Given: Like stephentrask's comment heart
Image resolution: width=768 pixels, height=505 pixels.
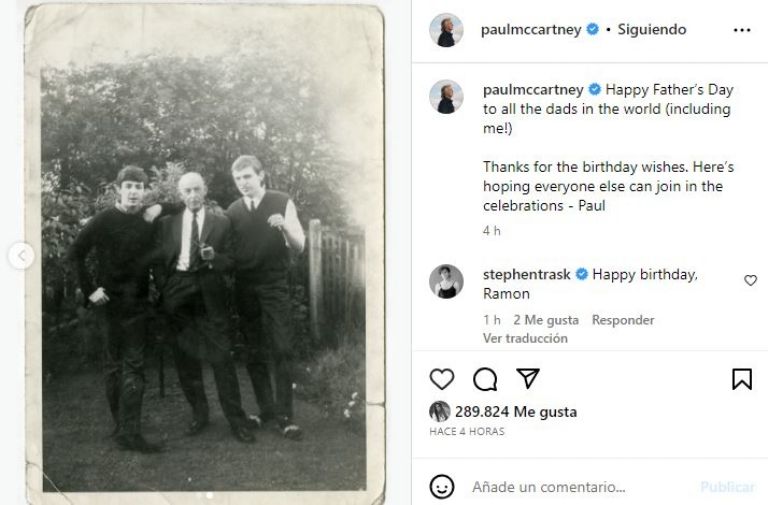Looking at the screenshot, I should (x=750, y=281).
